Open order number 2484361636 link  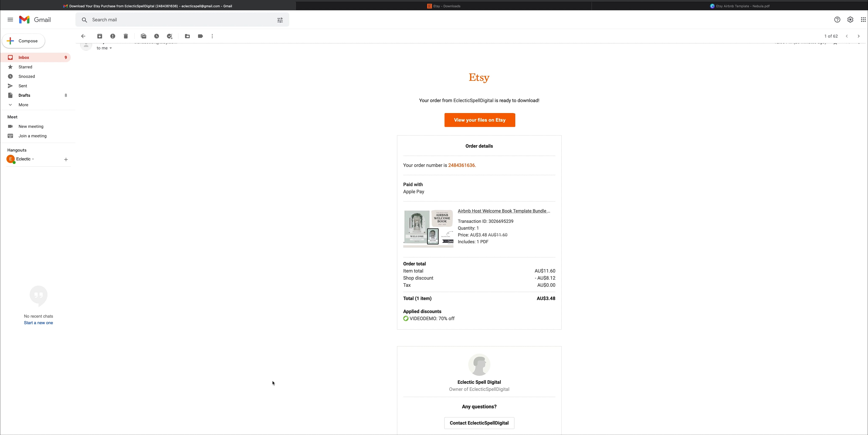[x=461, y=165]
